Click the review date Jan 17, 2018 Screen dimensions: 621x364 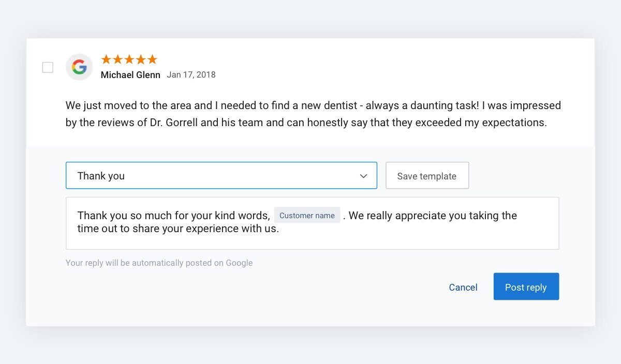pyautogui.click(x=191, y=74)
